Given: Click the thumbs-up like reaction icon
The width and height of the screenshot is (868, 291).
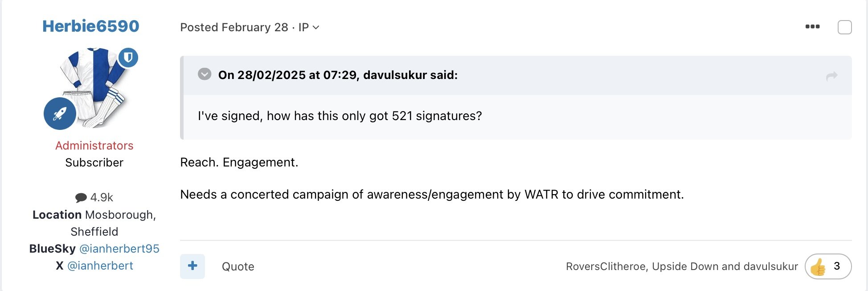Looking at the screenshot, I should 818,267.
